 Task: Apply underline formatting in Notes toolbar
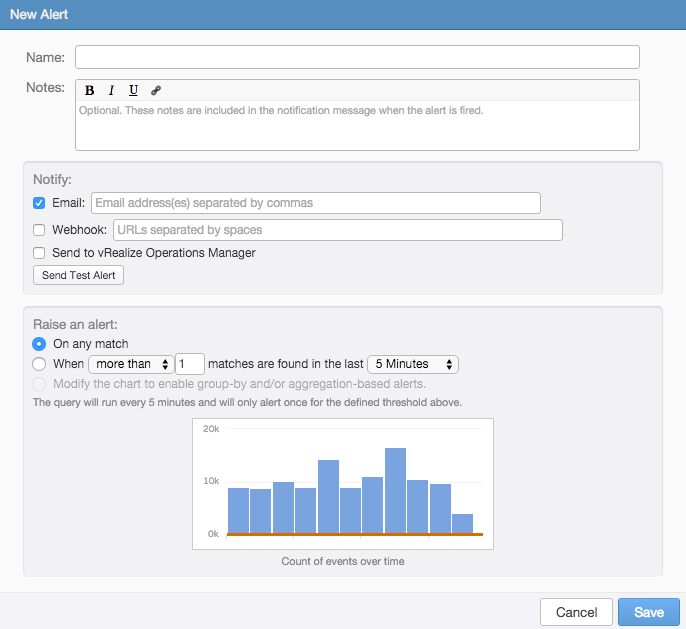point(133,90)
